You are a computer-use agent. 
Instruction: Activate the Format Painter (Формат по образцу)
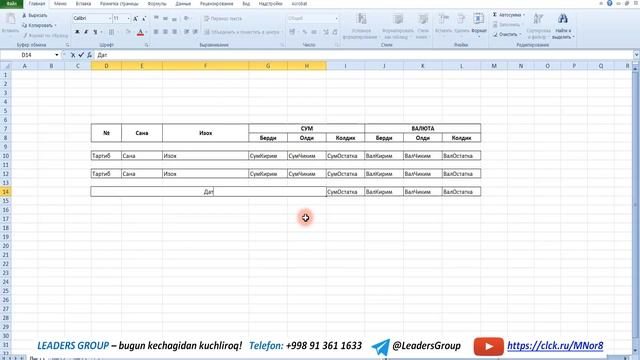pyautogui.click(x=45, y=36)
